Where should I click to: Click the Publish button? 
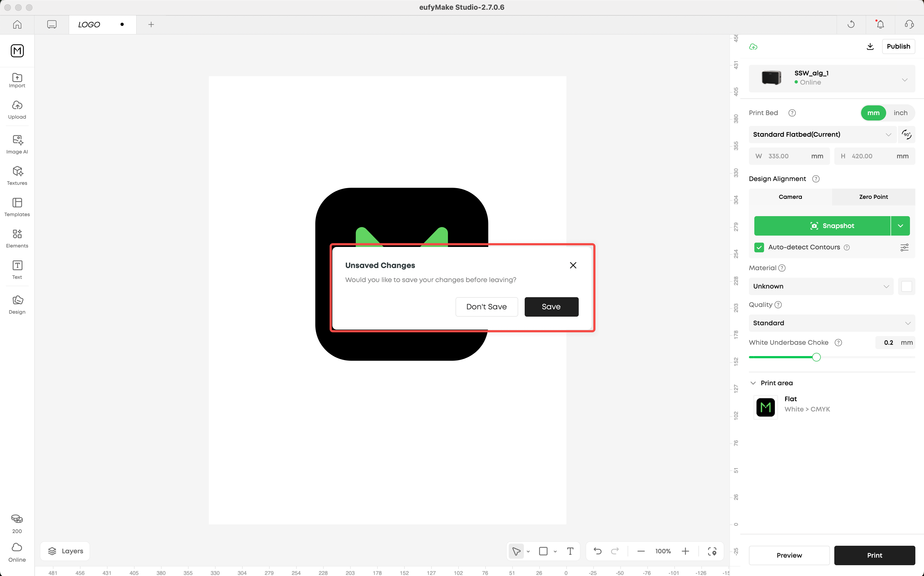(898, 46)
